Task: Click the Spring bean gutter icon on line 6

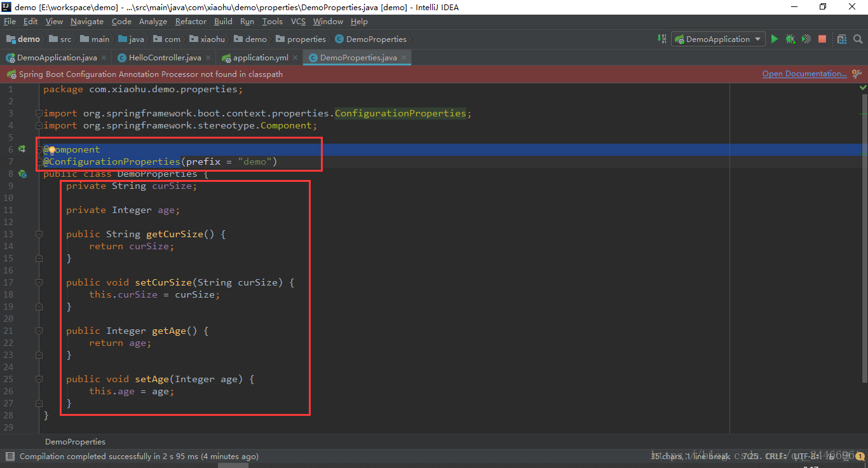Action: point(22,149)
